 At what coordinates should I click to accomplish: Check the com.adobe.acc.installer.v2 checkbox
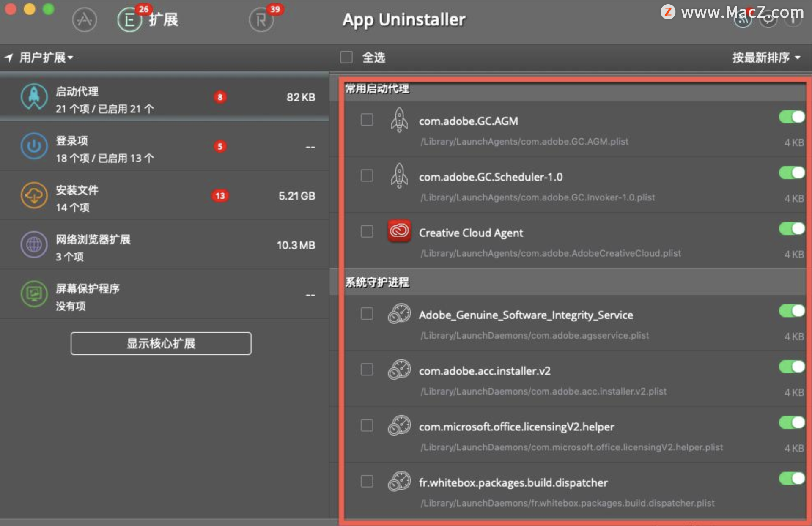pyautogui.click(x=367, y=370)
